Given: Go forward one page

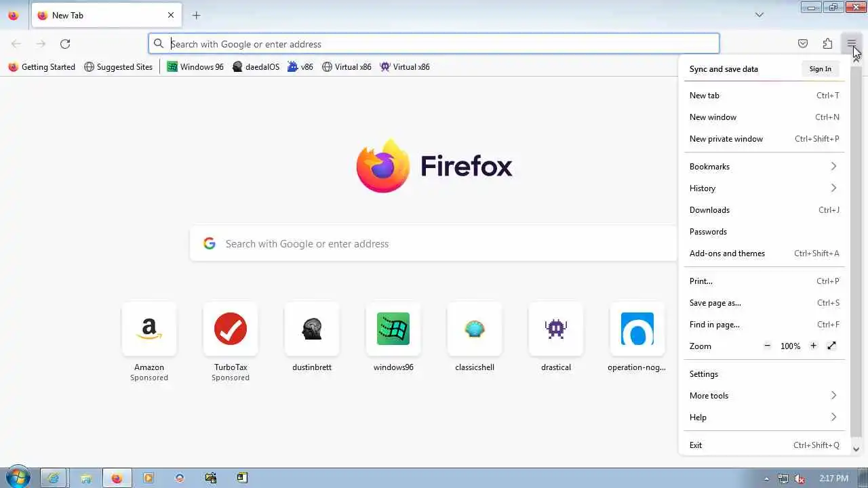Looking at the screenshot, I should point(41,44).
